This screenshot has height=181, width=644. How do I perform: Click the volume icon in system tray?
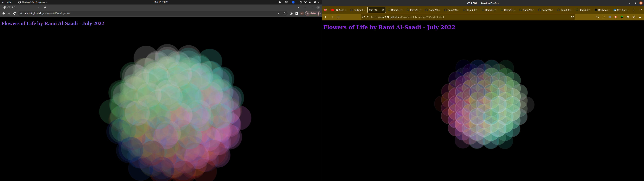pos(310,2)
